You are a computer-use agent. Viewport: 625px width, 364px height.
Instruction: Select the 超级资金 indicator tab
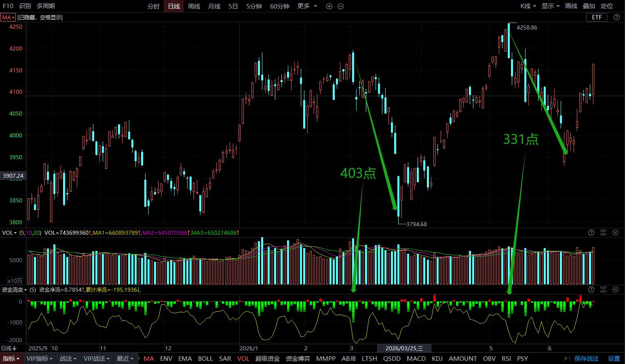click(268, 358)
